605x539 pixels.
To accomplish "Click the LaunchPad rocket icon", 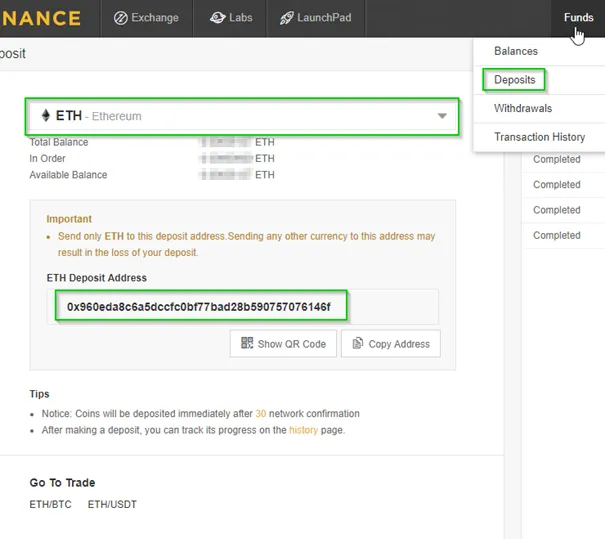I will (286, 18).
